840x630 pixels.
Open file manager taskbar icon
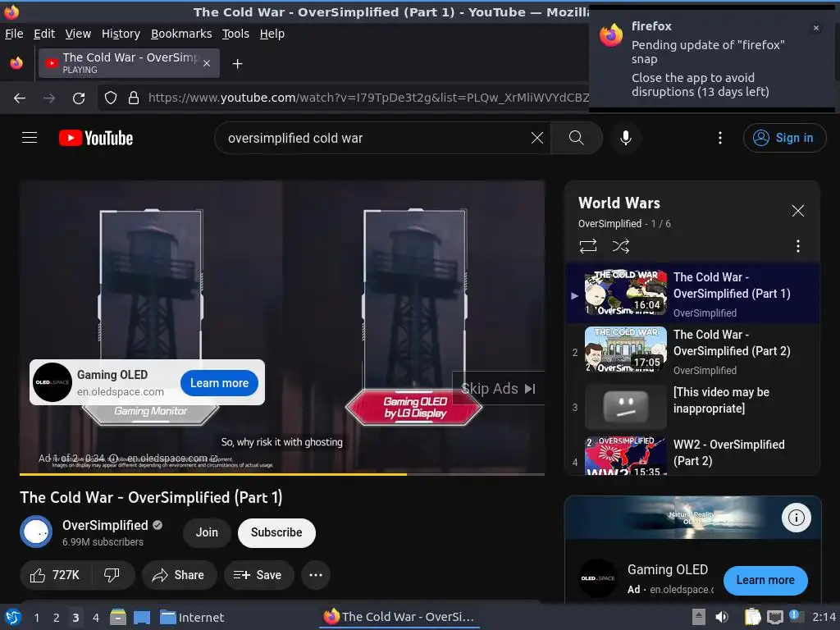(118, 617)
